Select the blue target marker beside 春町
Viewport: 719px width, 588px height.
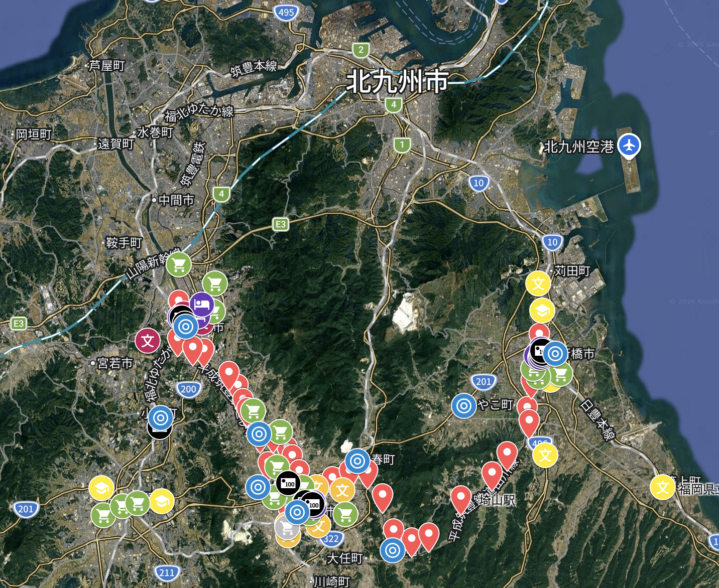357,461
